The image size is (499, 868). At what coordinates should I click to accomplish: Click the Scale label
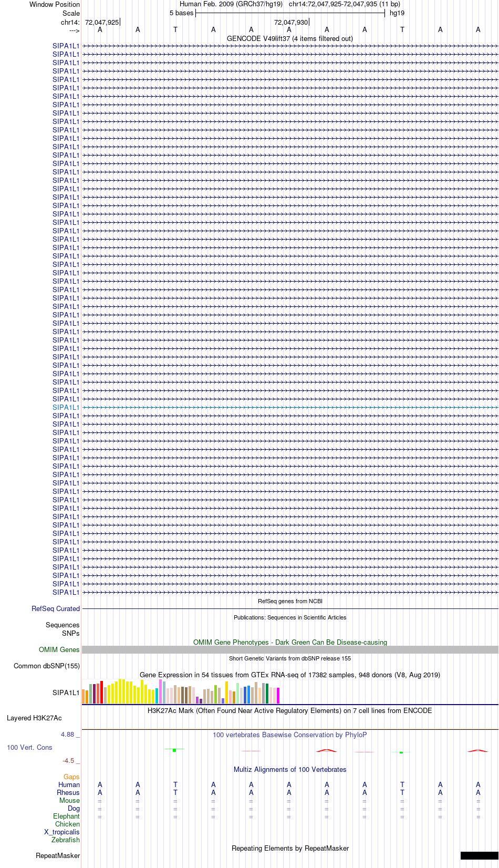click(x=71, y=13)
